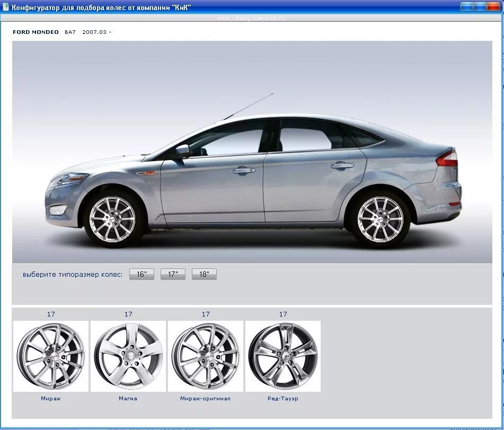
Task: Click the 'выберите типоразмер колес:' label
Action: [73, 274]
